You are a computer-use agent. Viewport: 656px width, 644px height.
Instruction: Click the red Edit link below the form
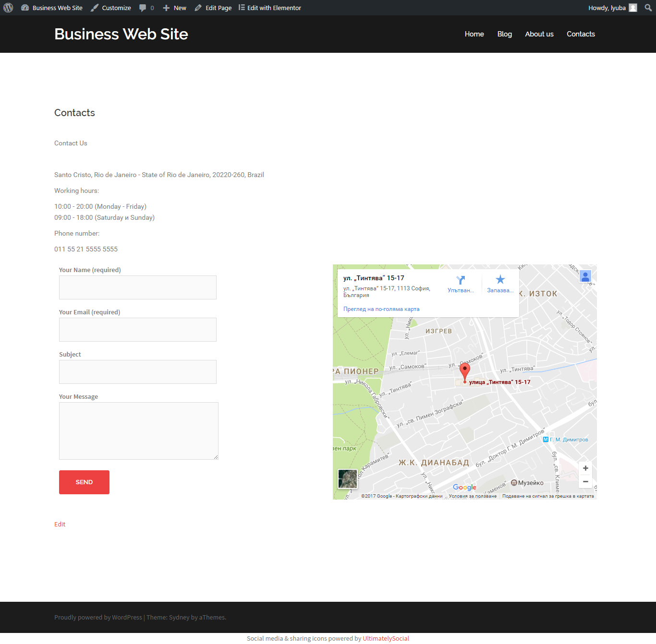click(x=60, y=524)
